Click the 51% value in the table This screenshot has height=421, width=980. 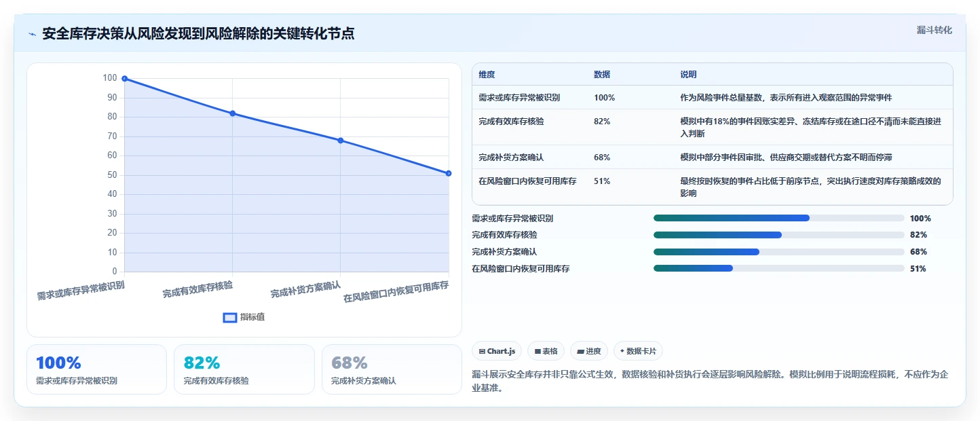click(602, 181)
